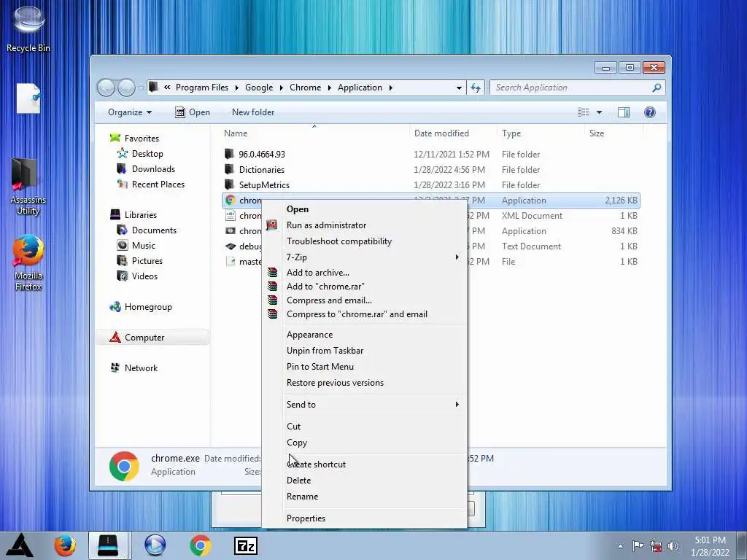Select the Dictionaries folder

pyautogui.click(x=261, y=169)
